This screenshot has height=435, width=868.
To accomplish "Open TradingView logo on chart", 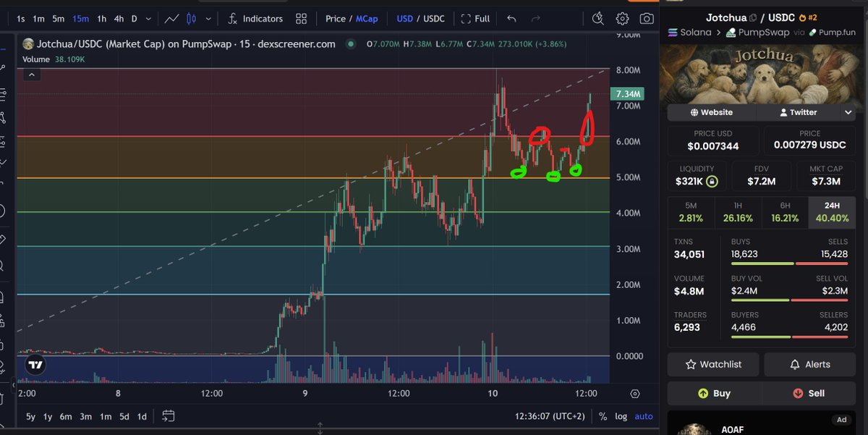I will click(36, 365).
